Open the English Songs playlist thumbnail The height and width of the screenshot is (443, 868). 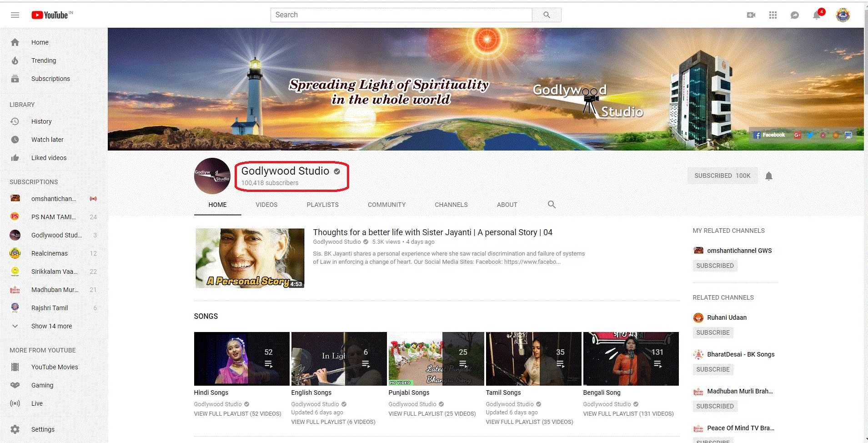pyautogui.click(x=339, y=359)
